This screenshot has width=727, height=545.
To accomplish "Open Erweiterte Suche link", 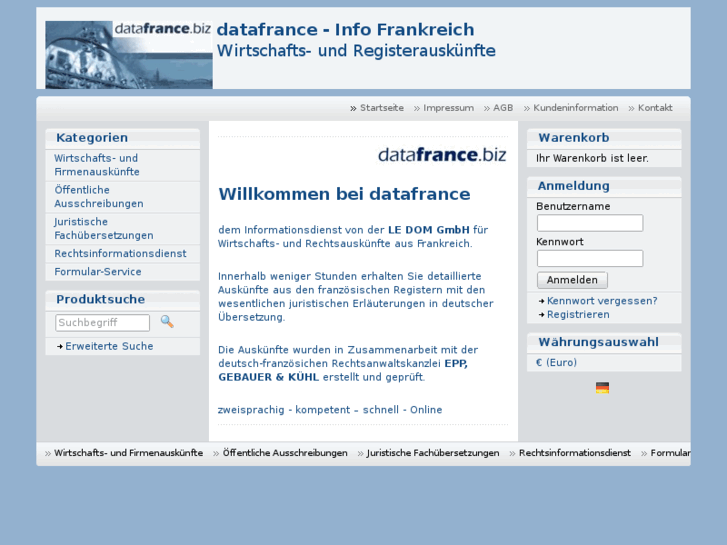I will point(109,346).
